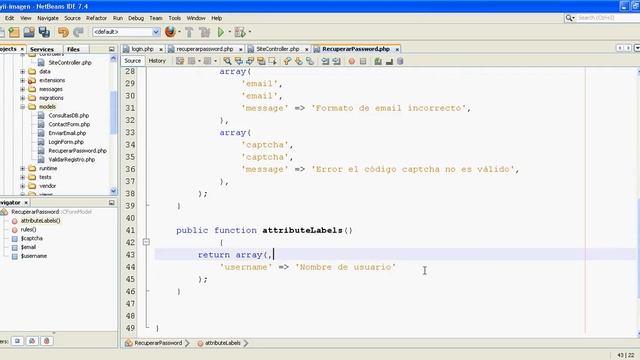Screen dimensions: 640x360
Task: Open the Navigate menu
Action: tap(48, 18)
